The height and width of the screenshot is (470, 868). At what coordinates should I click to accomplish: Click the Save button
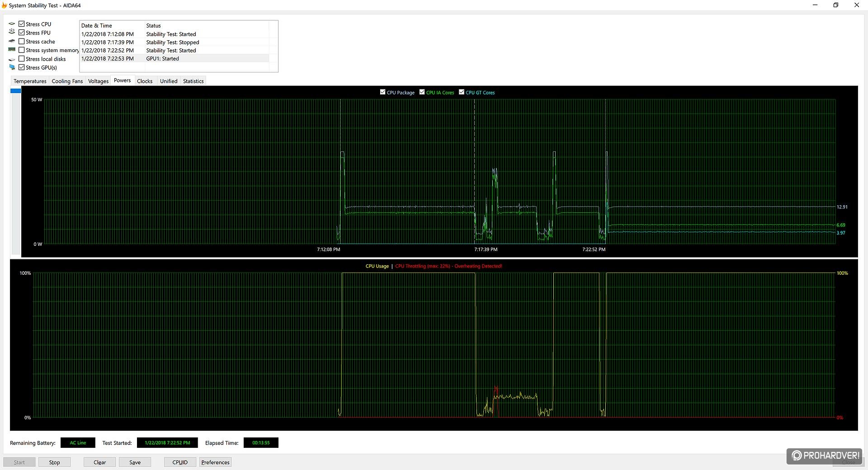(x=135, y=462)
